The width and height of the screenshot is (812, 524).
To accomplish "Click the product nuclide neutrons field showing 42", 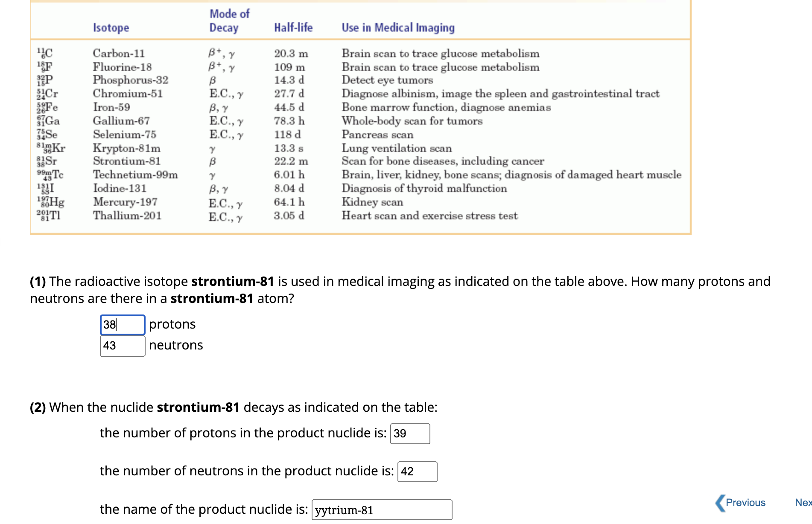I will [417, 472].
